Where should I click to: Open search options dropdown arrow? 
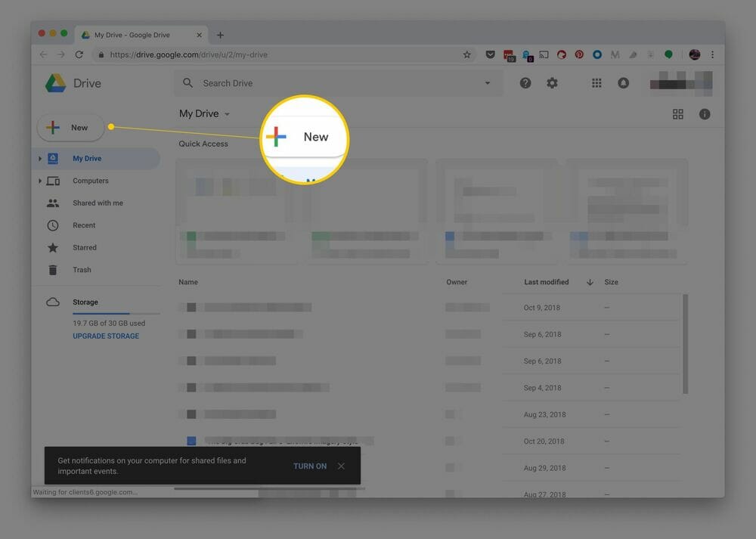coord(487,83)
